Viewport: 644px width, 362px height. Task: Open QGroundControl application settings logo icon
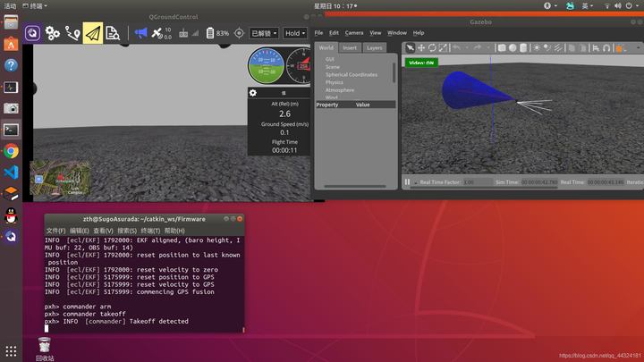[32, 33]
